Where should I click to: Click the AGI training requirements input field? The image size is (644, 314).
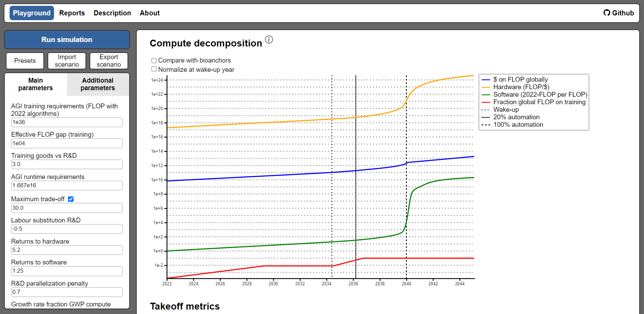pyautogui.click(x=67, y=122)
